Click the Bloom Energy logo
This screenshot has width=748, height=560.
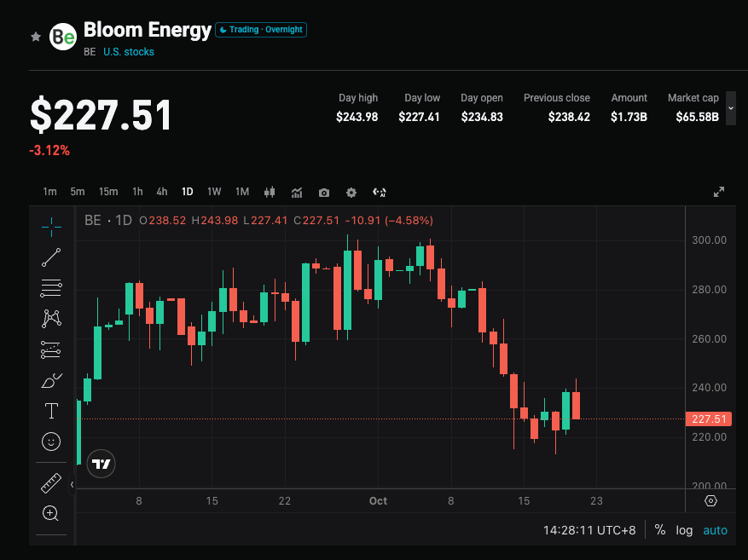click(x=63, y=37)
